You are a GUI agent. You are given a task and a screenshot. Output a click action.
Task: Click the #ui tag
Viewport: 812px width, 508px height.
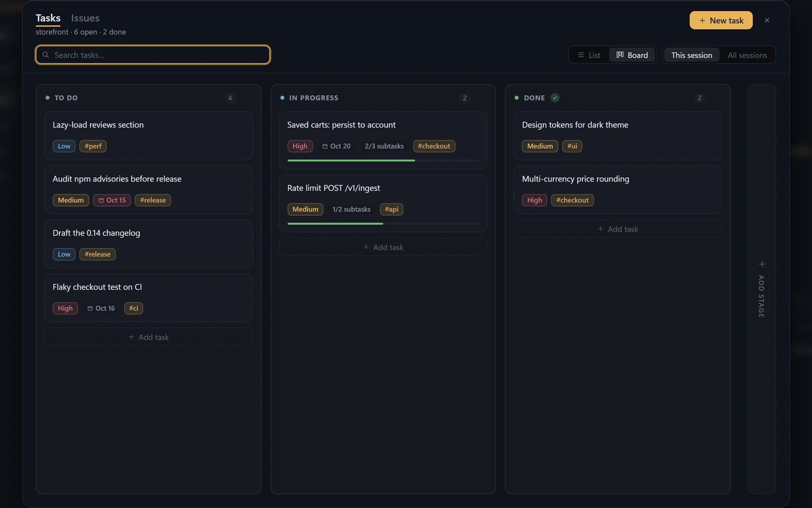click(x=572, y=146)
